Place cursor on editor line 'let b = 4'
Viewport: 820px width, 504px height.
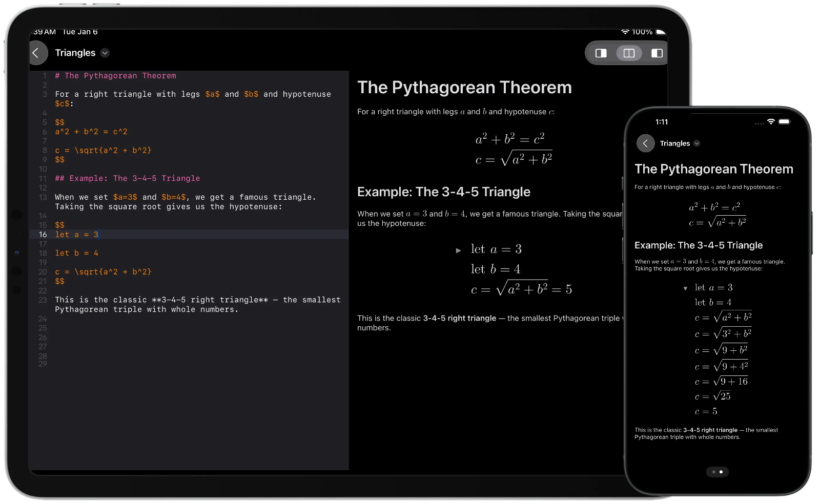pos(77,253)
